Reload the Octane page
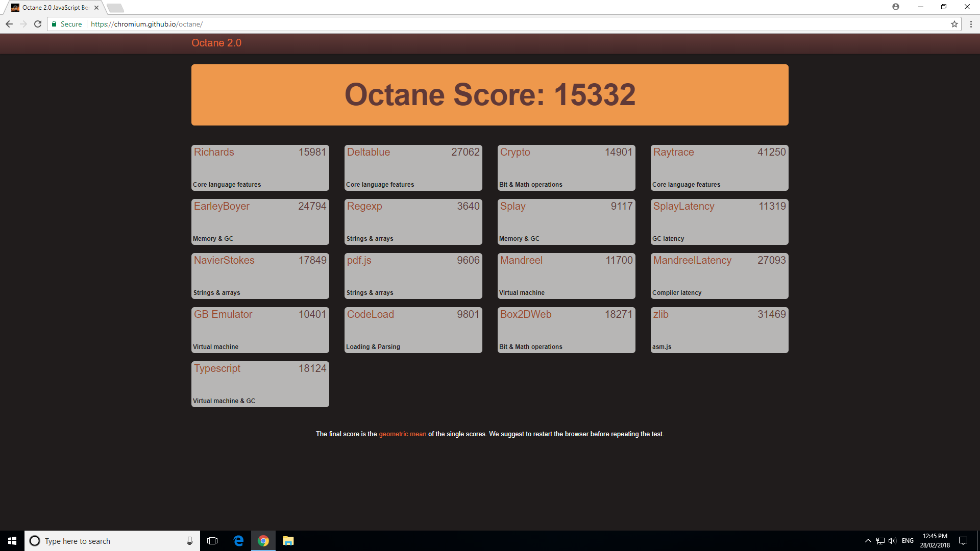 tap(38, 24)
